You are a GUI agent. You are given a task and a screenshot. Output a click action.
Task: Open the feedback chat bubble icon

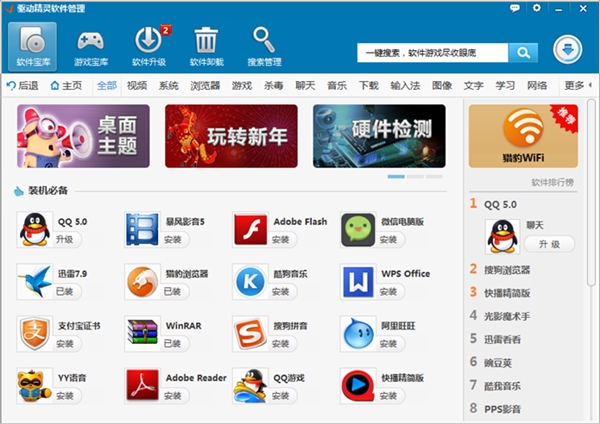(x=515, y=8)
